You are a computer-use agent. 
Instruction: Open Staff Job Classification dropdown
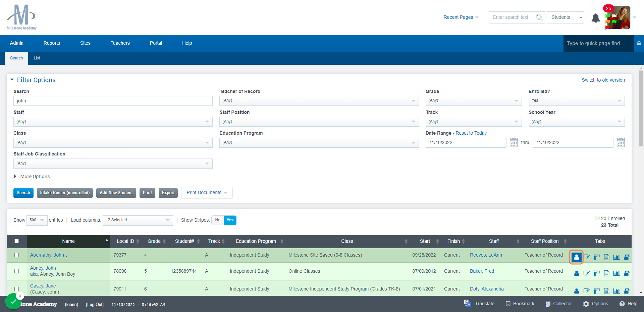point(113,163)
